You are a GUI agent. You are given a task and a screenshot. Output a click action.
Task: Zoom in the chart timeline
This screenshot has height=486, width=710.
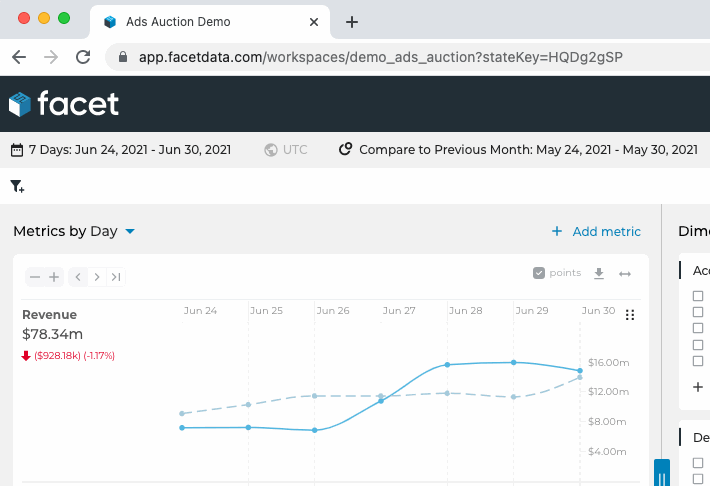[x=54, y=277]
